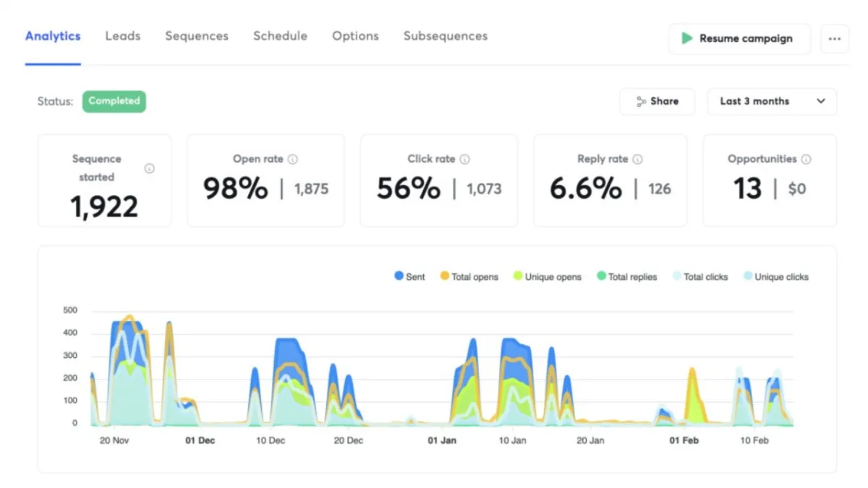Image resolution: width=868 pixels, height=488 pixels.
Task: Toggle the Unique opens legend series
Action: coord(548,276)
